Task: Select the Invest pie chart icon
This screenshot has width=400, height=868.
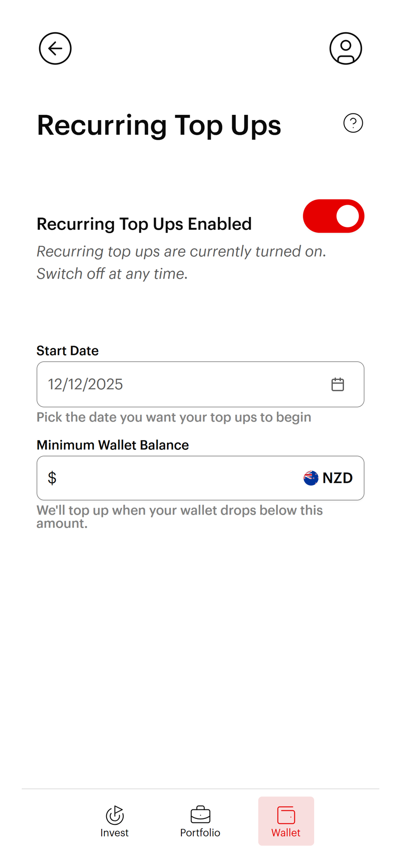Action: click(x=114, y=815)
